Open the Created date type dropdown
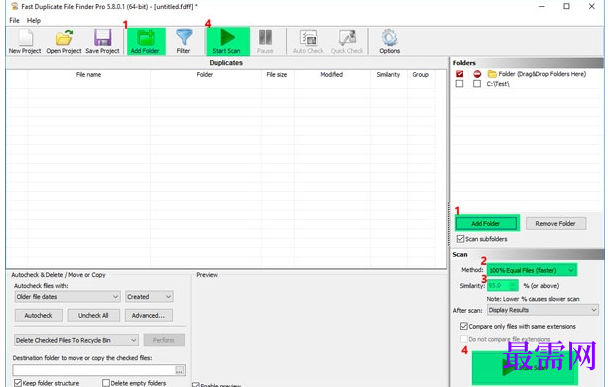This screenshot has height=387, width=615. point(149,297)
